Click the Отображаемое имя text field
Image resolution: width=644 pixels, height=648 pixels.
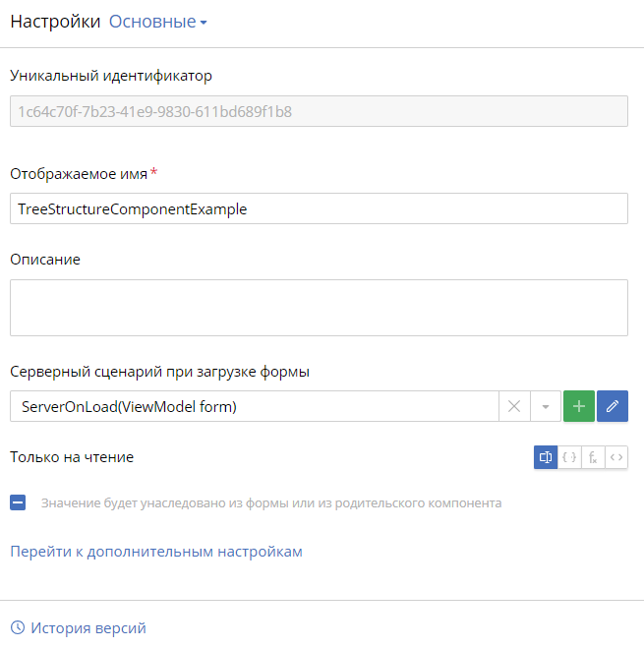point(319,208)
